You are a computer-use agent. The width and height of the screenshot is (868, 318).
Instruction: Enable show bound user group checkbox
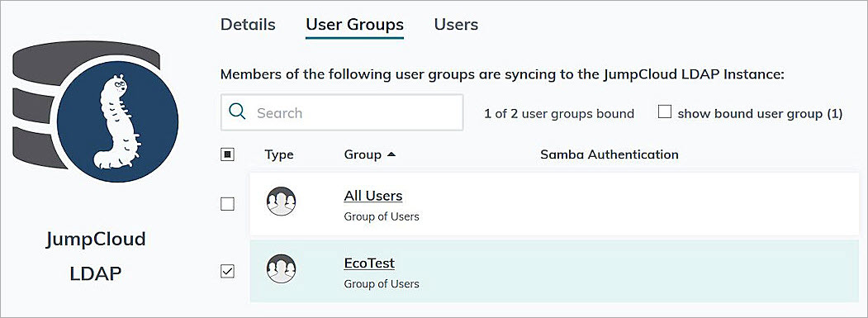(x=665, y=112)
